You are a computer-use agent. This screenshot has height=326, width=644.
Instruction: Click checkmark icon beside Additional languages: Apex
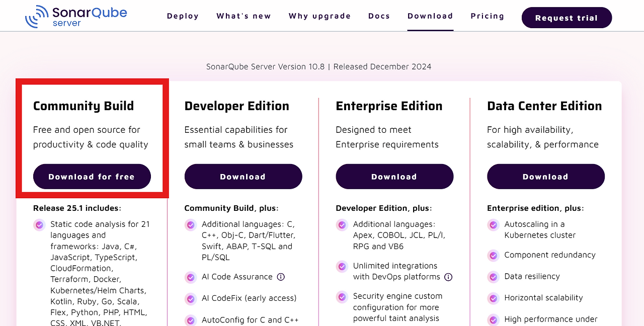click(342, 225)
